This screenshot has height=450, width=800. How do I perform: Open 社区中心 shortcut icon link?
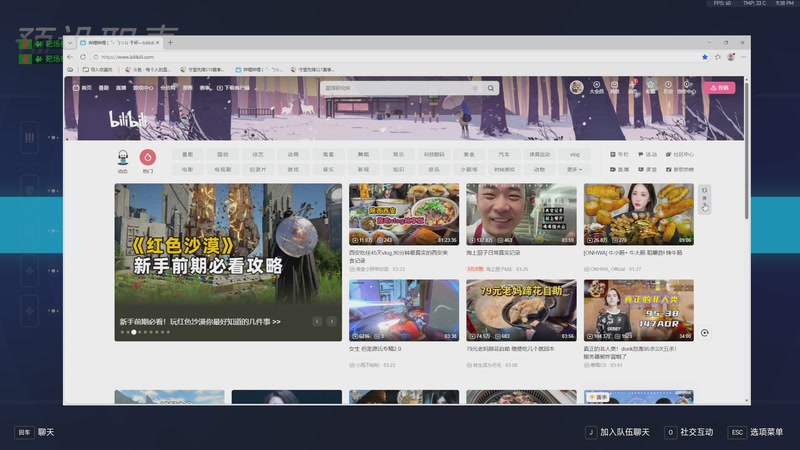point(680,154)
